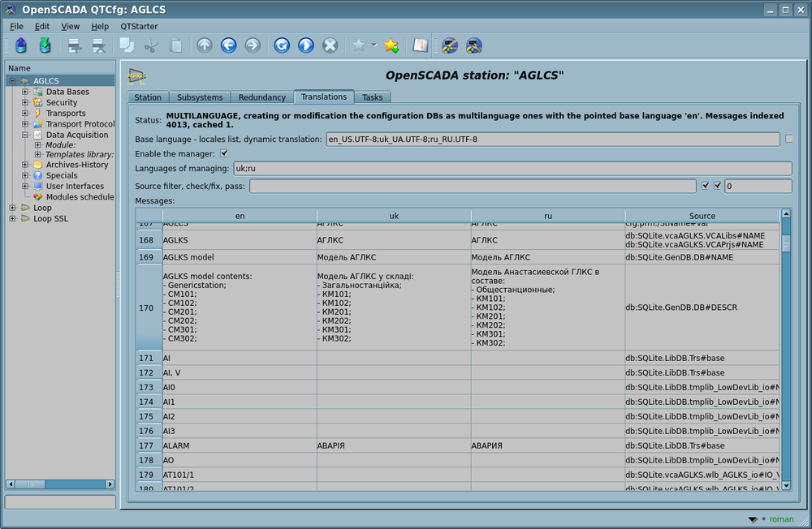The height and width of the screenshot is (529, 812).
Task: Click the yellow star with green arrow icon
Action: (x=391, y=45)
